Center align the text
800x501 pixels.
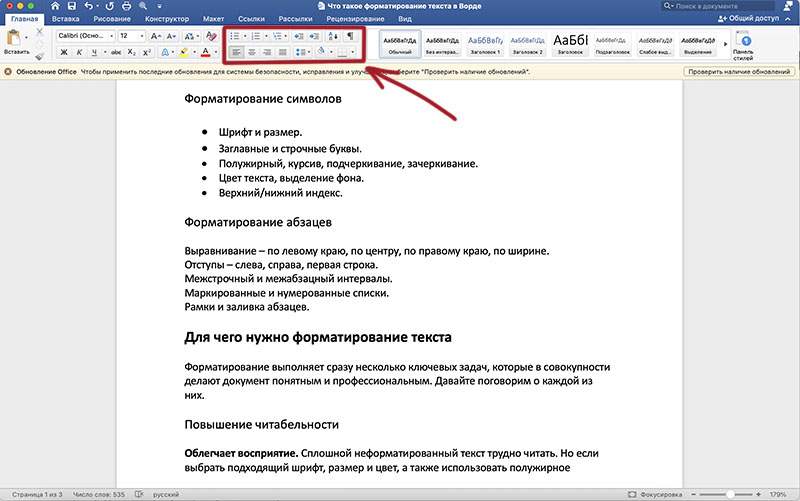pos(252,52)
